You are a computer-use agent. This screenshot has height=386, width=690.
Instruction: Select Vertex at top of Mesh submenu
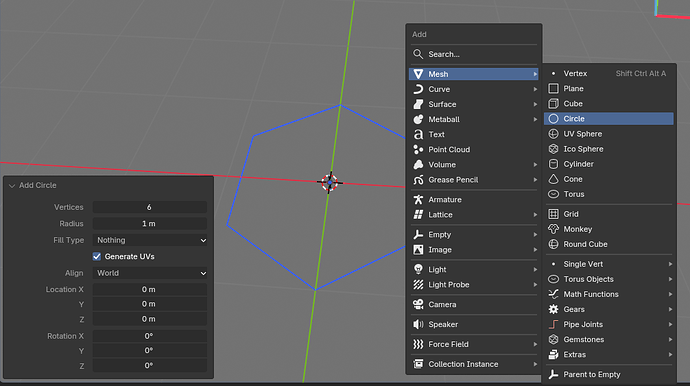pyautogui.click(x=609, y=74)
